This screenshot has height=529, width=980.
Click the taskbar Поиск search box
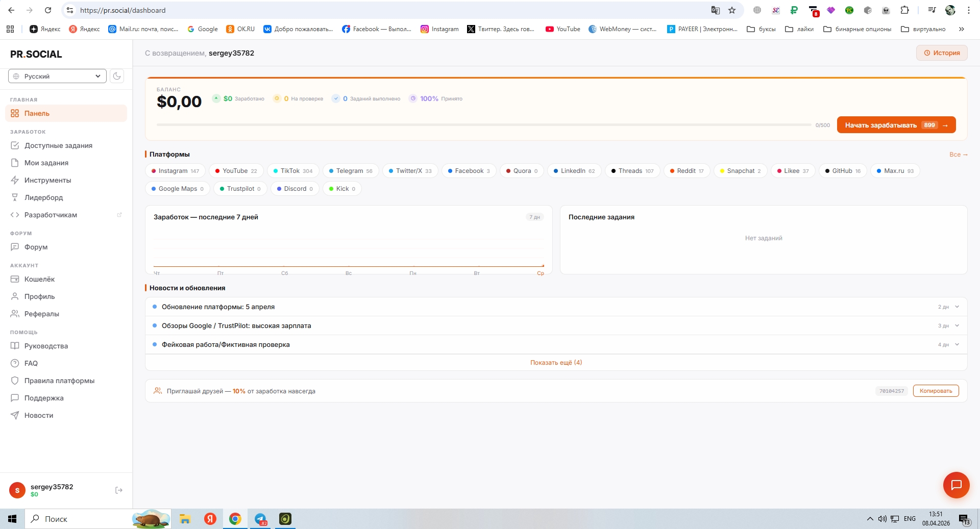click(x=98, y=519)
